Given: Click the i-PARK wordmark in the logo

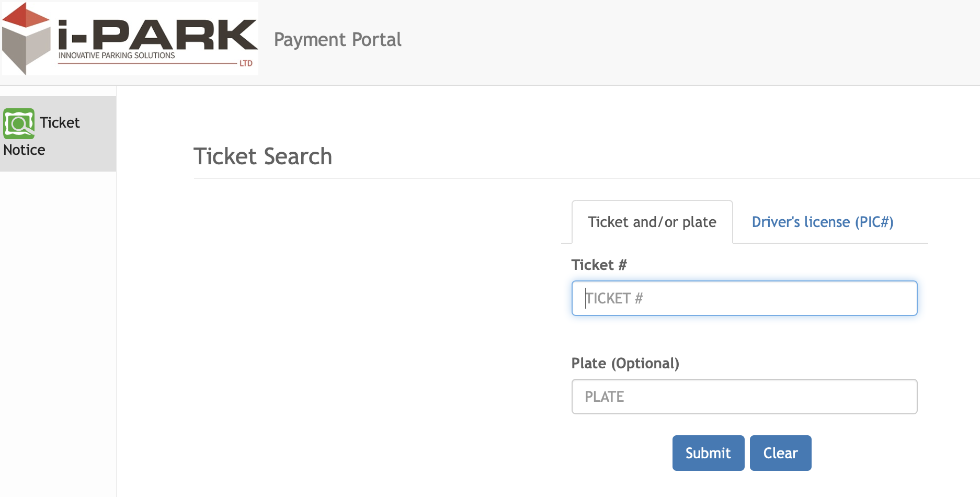Looking at the screenshot, I should (157, 35).
